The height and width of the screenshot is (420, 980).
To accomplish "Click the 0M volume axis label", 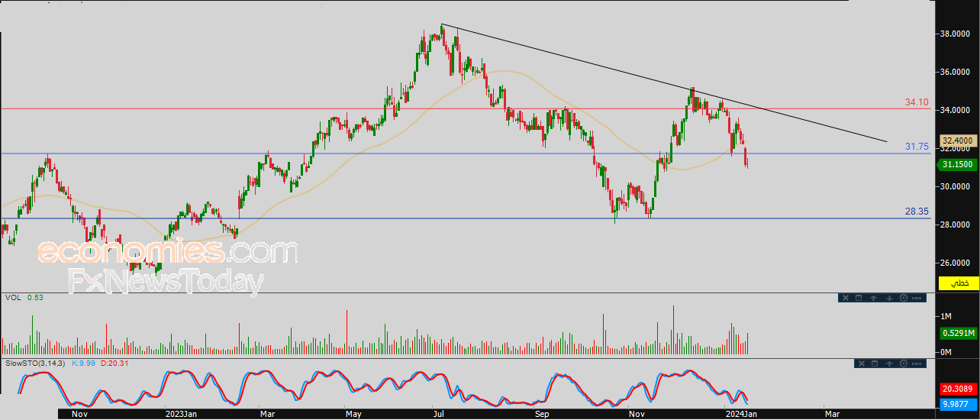I will pos(948,352).
